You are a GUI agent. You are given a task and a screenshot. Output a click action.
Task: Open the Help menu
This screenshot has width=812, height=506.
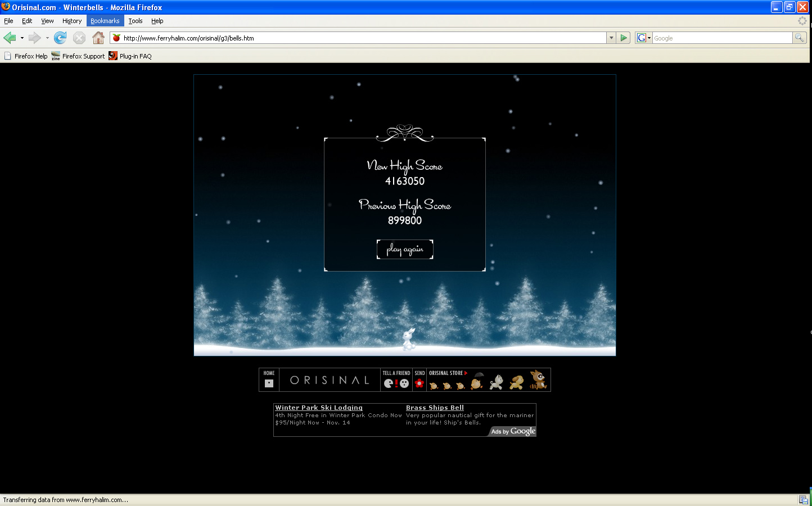[157, 21]
